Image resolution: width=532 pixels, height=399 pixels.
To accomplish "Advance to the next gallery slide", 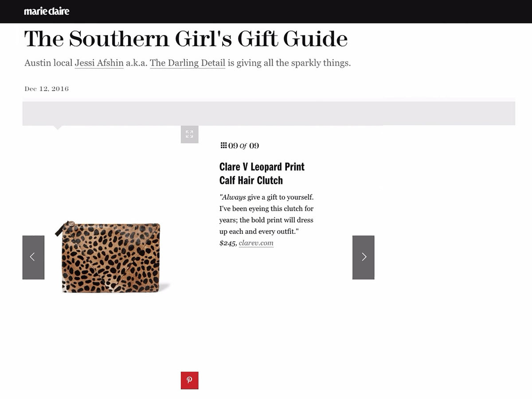I will click(x=364, y=257).
